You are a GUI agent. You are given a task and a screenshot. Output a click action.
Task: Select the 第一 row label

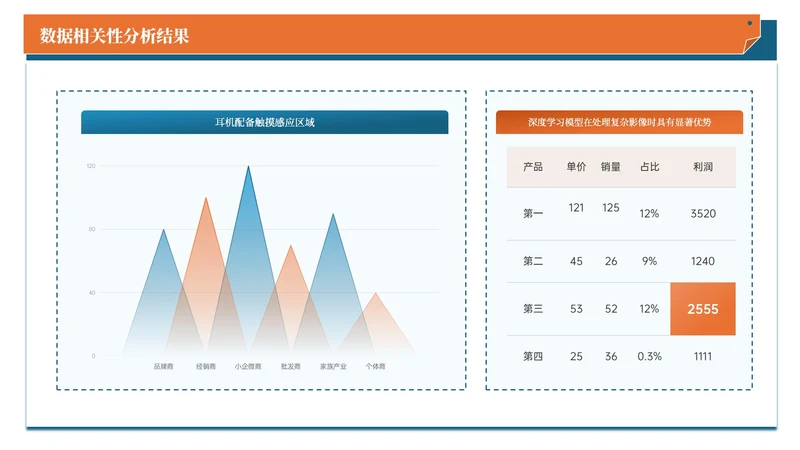533,213
